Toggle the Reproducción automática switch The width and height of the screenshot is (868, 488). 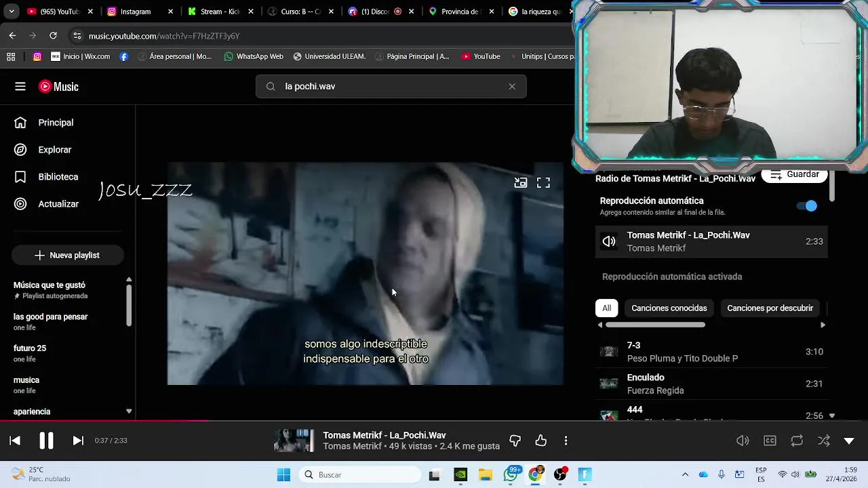pos(807,206)
